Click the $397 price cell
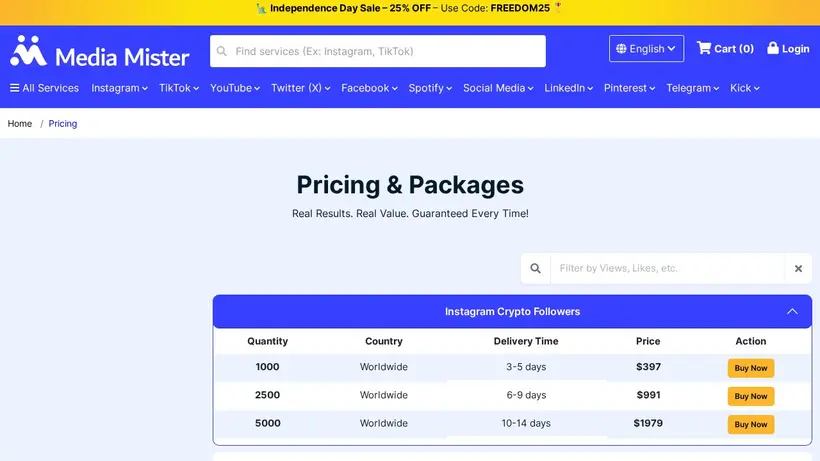The height and width of the screenshot is (461, 820). [x=648, y=367]
